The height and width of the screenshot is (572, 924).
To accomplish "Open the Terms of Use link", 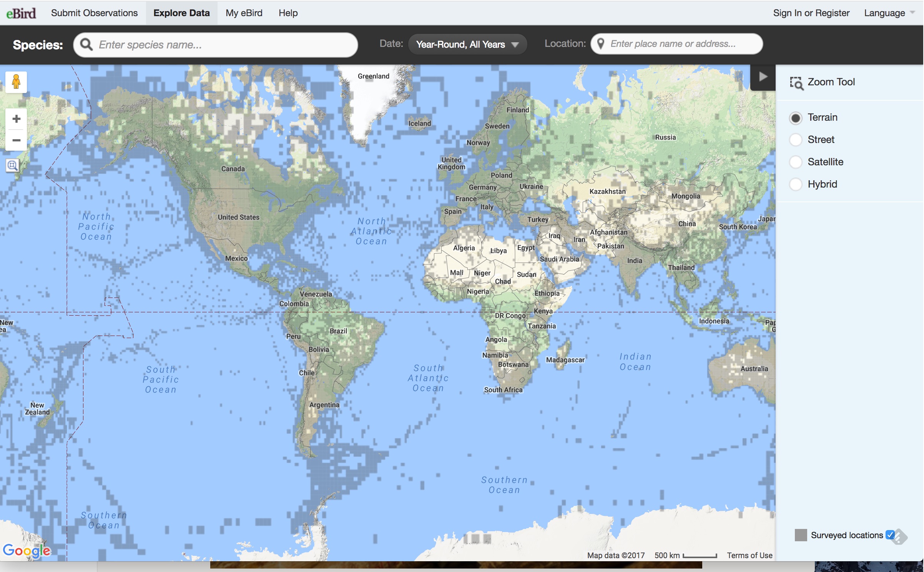I will click(x=750, y=555).
